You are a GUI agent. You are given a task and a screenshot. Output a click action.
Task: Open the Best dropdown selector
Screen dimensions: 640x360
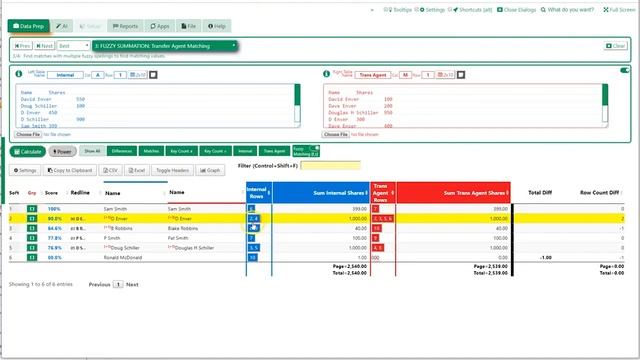tap(73, 46)
